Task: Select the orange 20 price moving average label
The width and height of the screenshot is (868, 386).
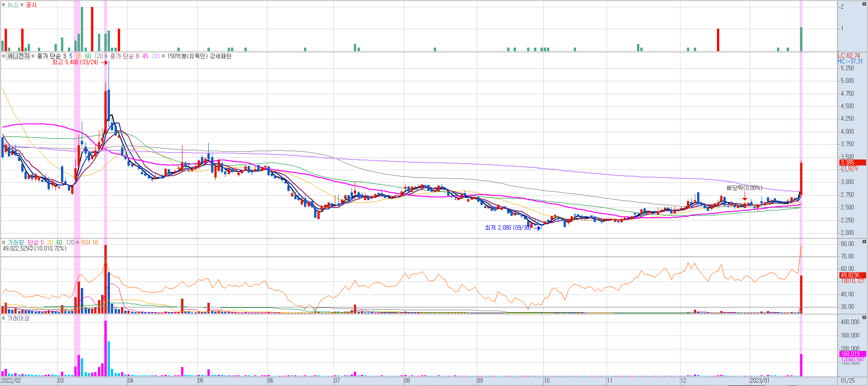Action: coord(79,56)
